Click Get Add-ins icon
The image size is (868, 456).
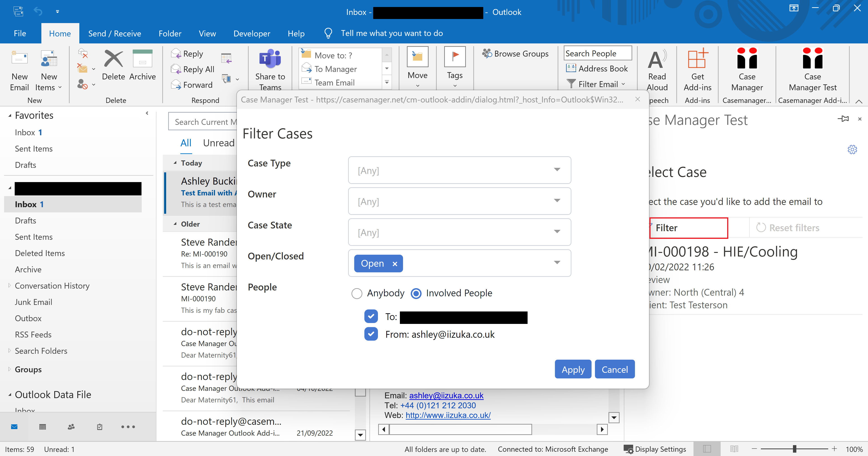pos(698,70)
